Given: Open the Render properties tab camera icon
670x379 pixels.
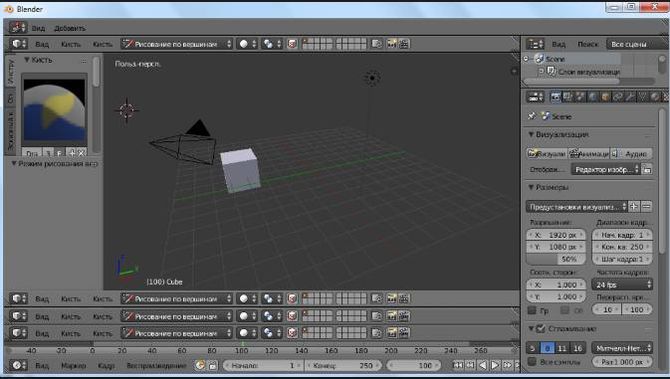Looking at the screenshot, I should click(555, 97).
